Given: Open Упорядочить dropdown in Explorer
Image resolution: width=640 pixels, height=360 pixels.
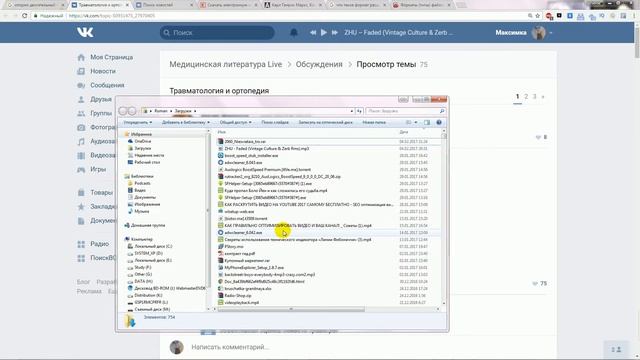Looking at the screenshot, I should click(138, 122).
